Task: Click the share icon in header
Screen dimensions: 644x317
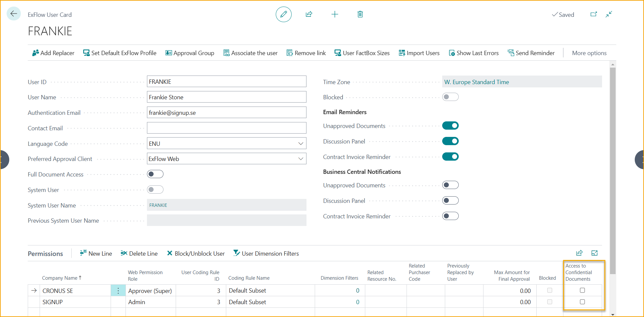Action: (x=309, y=14)
